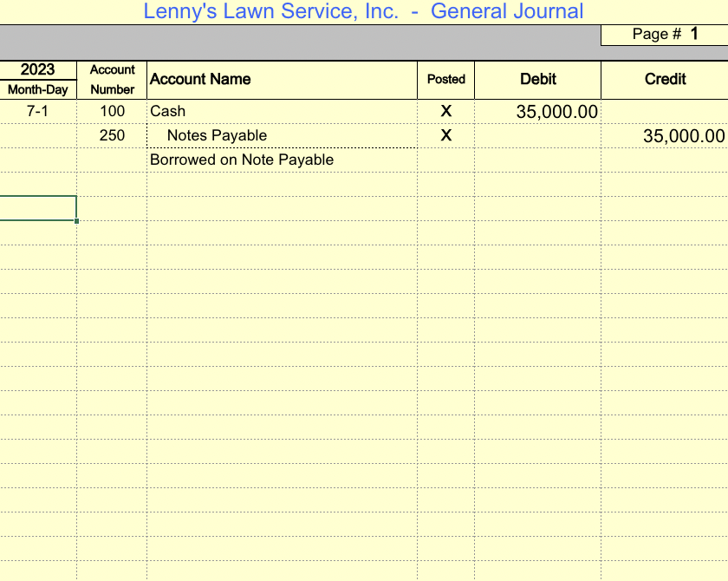
Task: Select the 'Account Number' column header
Action: (x=112, y=80)
